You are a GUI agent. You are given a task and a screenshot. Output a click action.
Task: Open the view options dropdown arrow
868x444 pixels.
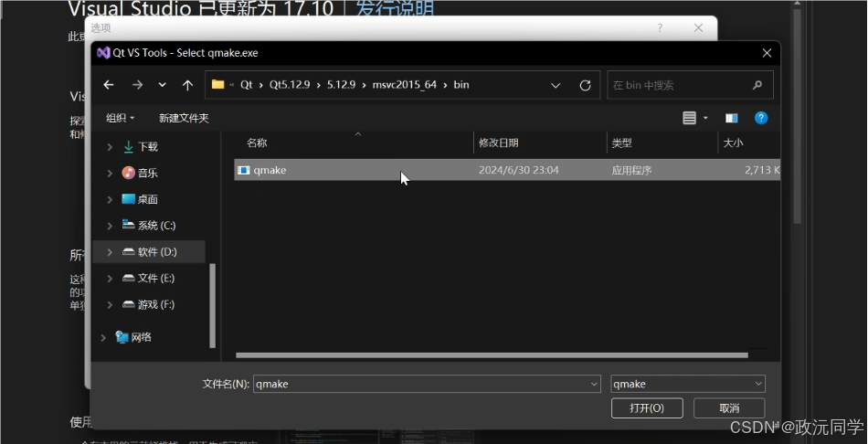[x=705, y=118]
